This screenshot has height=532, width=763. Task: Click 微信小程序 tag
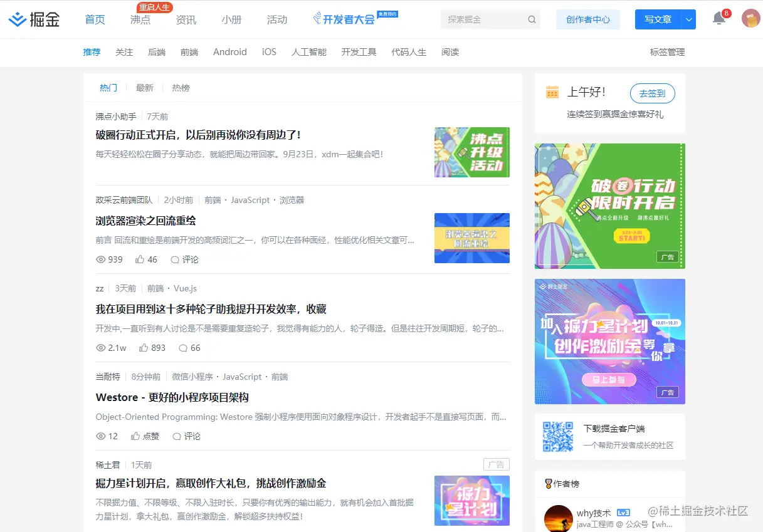click(x=192, y=377)
